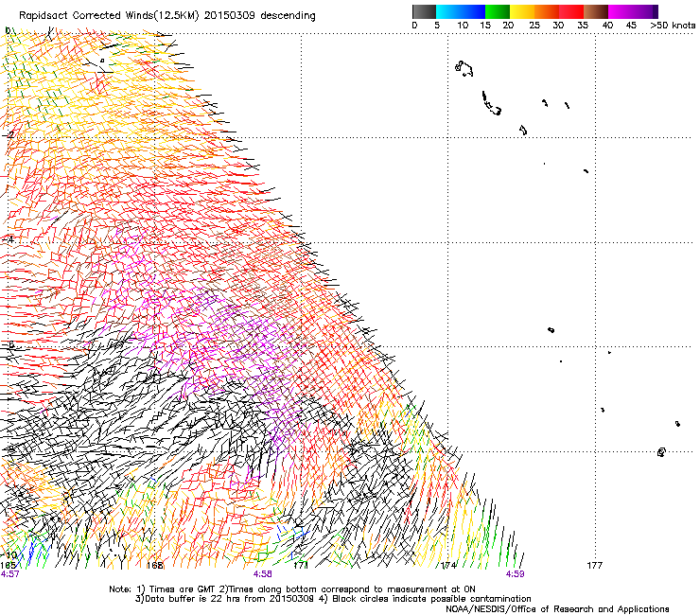Click the note line starting 'Note: 1) Times are GMT'

tap(292, 589)
